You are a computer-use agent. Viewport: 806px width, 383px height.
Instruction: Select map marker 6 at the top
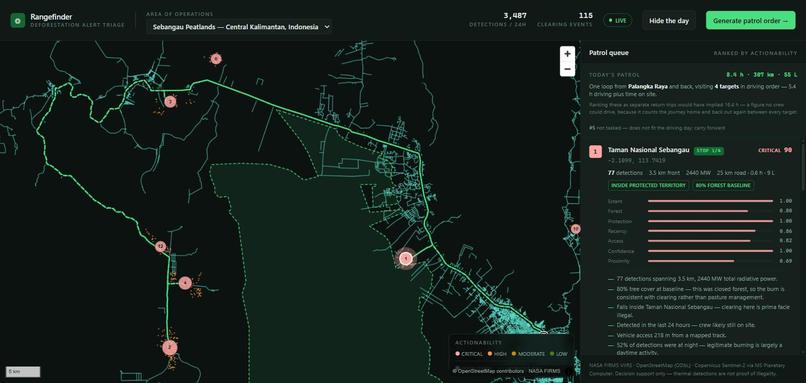tap(216, 59)
